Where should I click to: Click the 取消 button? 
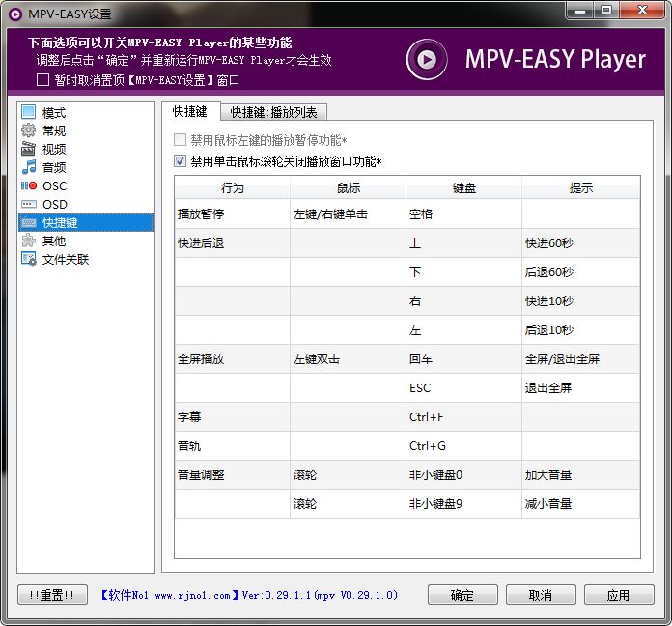click(x=541, y=595)
